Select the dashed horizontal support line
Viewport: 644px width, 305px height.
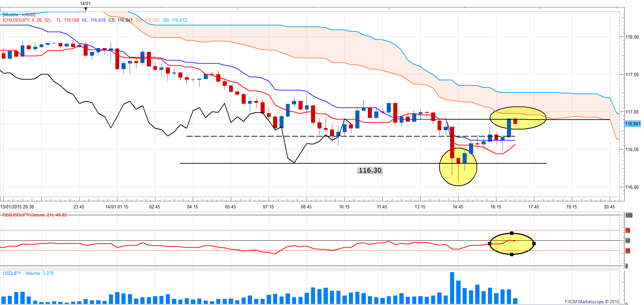click(351, 136)
